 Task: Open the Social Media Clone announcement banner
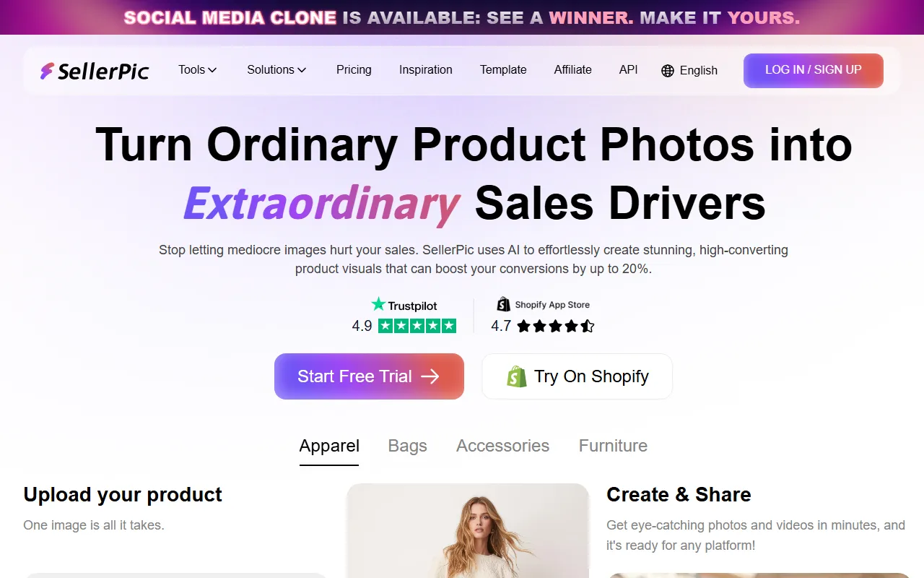(462, 17)
